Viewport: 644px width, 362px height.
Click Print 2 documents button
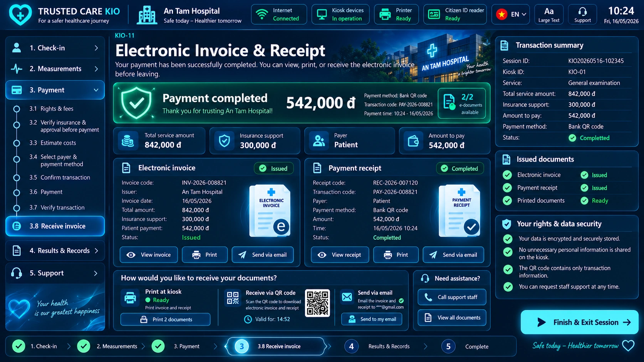click(165, 319)
